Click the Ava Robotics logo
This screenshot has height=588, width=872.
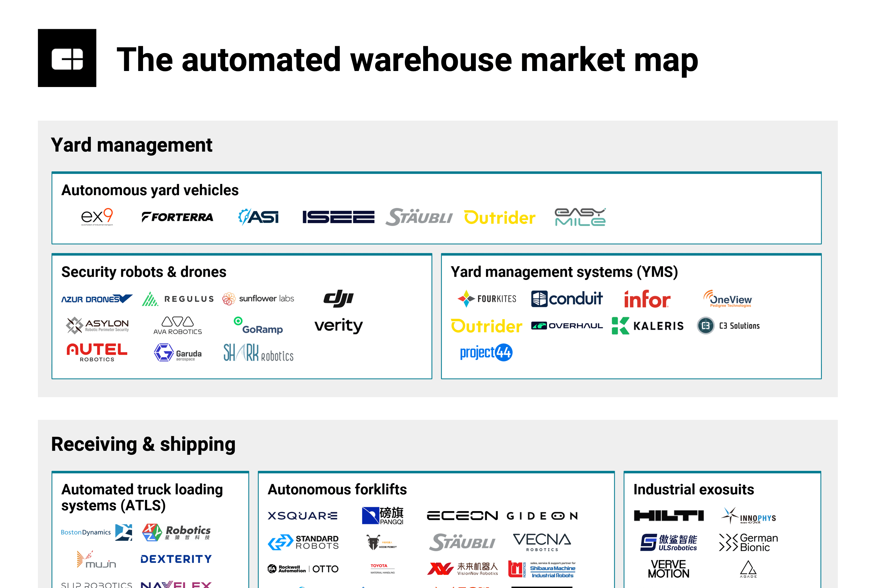click(x=178, y=326)
